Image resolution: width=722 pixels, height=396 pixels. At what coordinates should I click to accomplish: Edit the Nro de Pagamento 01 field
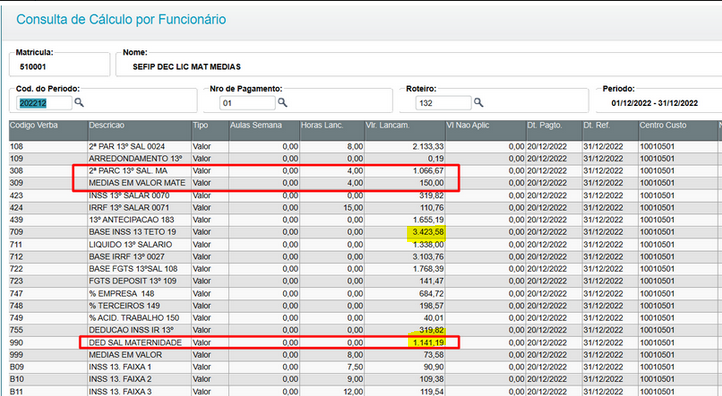tap(247, 103)
